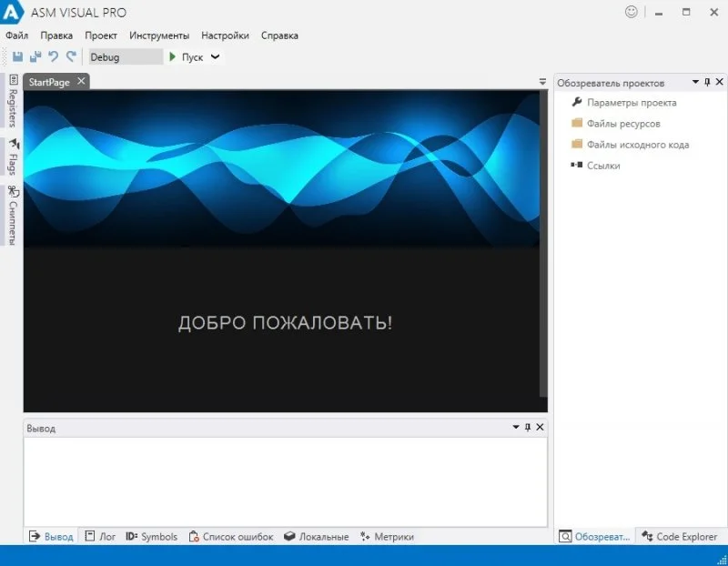Open the Сниппеты side panel

(x=13, y=216)
